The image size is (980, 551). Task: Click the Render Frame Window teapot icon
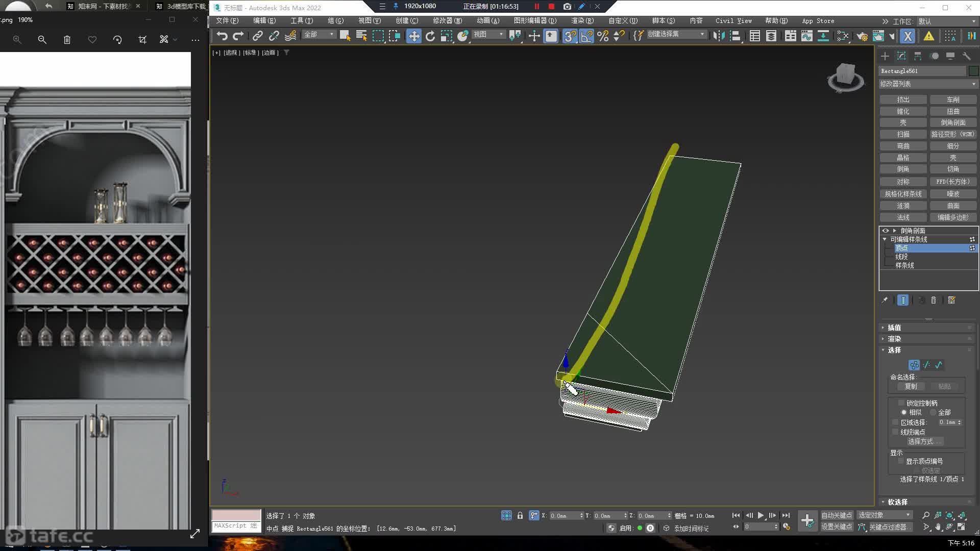(878, 36)
